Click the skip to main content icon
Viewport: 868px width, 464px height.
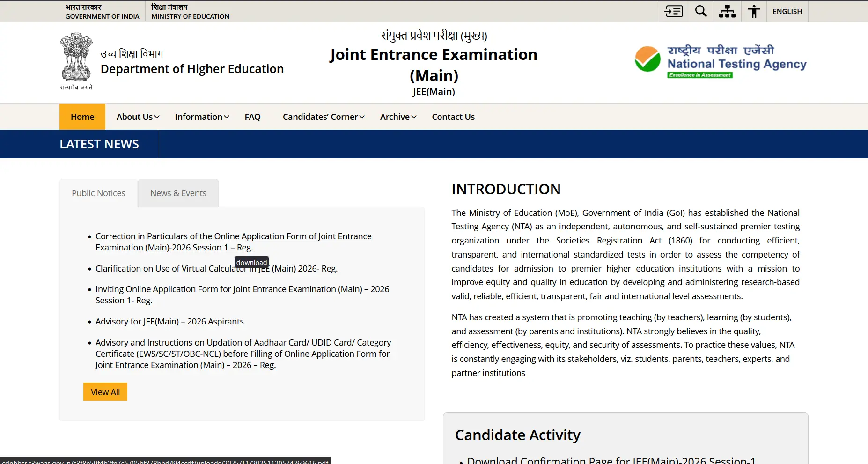pyautogui.click(x=674, y=11)
